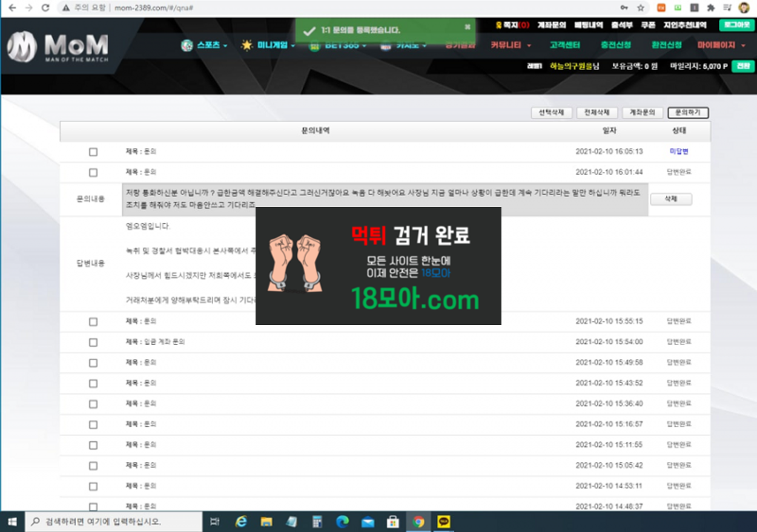Open the inquiry titled 입금 계좌 문의

pyautogui.click(x=155, y=342)
